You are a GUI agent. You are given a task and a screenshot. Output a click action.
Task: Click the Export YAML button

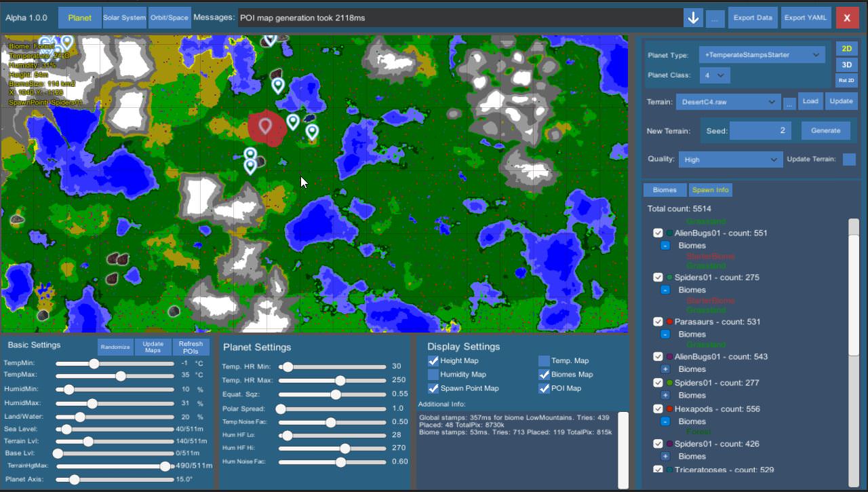pos(806,18)
